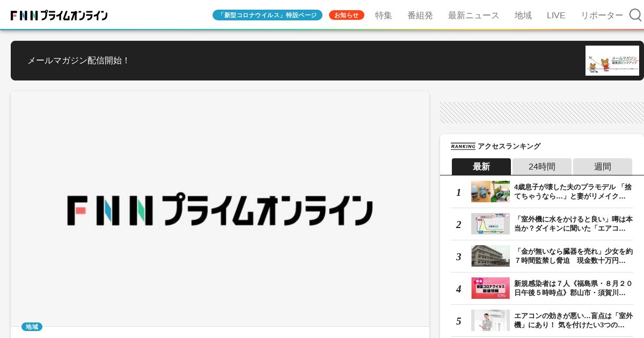
Task: Click thumbnail of ranking 2 air conditioner chart
Action: 491,224
